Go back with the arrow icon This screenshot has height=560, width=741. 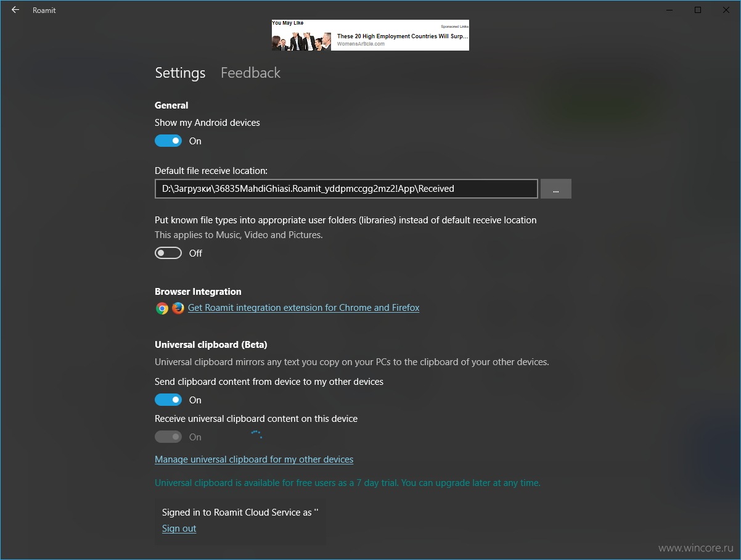point(15,10)
